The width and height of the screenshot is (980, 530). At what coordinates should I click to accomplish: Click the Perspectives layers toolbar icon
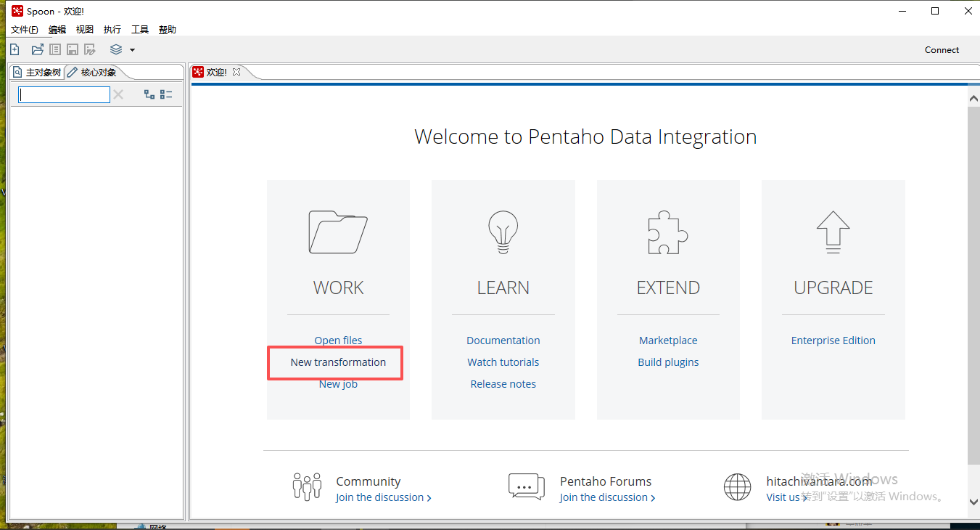pyautogui.click(x=116, y=49)
